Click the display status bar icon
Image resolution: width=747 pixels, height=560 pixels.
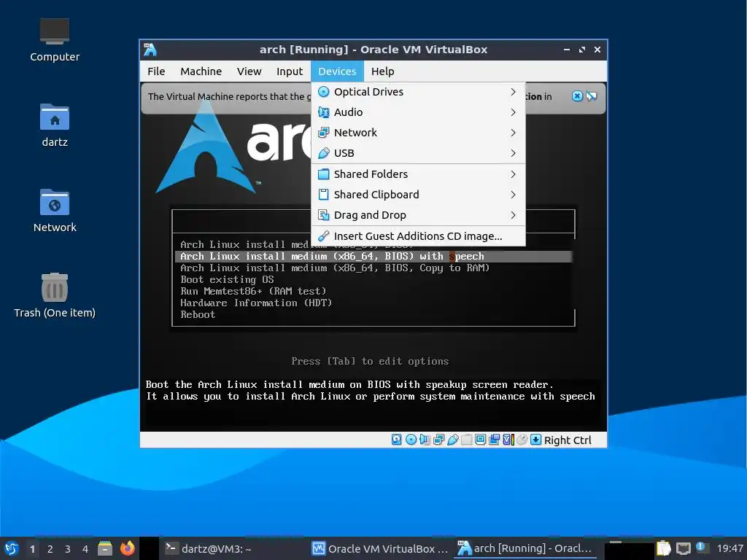480,440
